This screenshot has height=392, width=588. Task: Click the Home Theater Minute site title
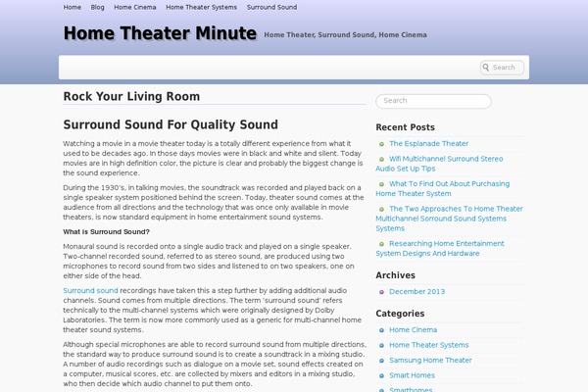pos(160,33)
